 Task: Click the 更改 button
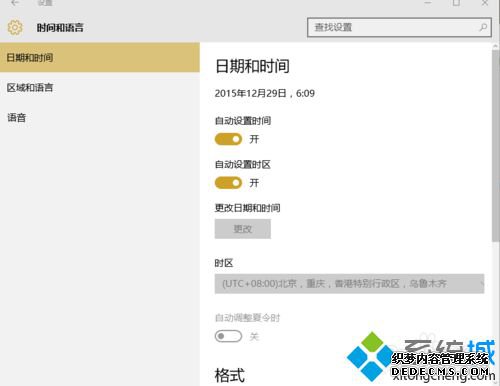click(243, 229)
